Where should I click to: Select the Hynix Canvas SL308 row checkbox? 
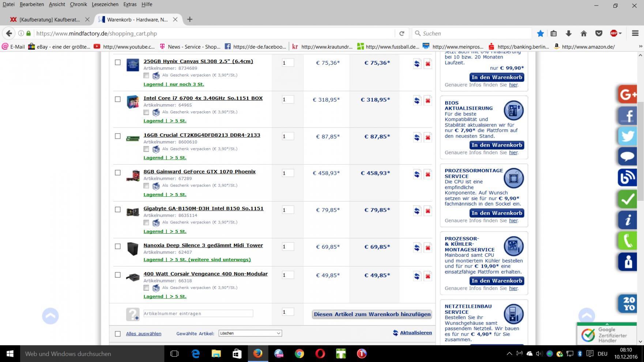(x=118, y=62)
